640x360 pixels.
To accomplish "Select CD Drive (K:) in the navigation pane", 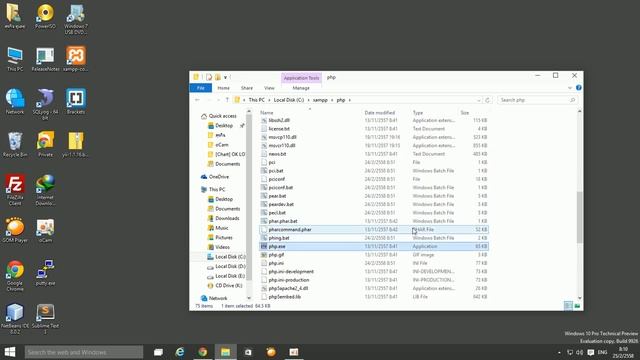I will pyautogui.click(x=229, y=286).
